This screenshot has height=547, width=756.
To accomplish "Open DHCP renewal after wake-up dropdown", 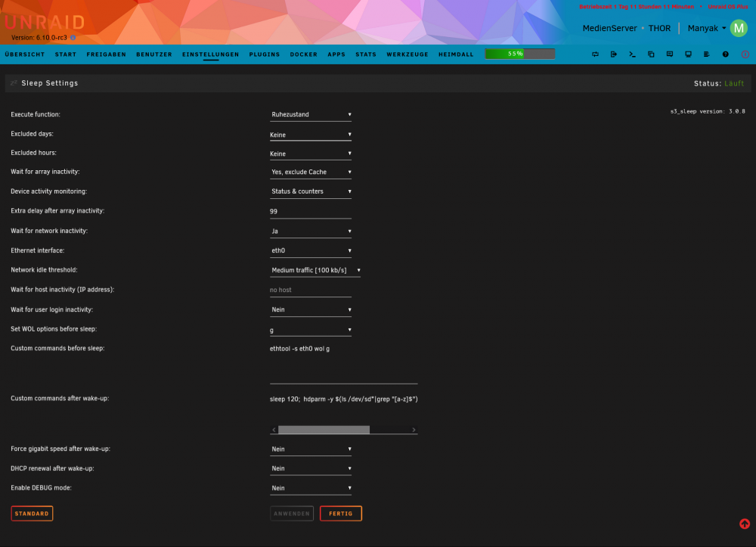I will pos(311,468).
